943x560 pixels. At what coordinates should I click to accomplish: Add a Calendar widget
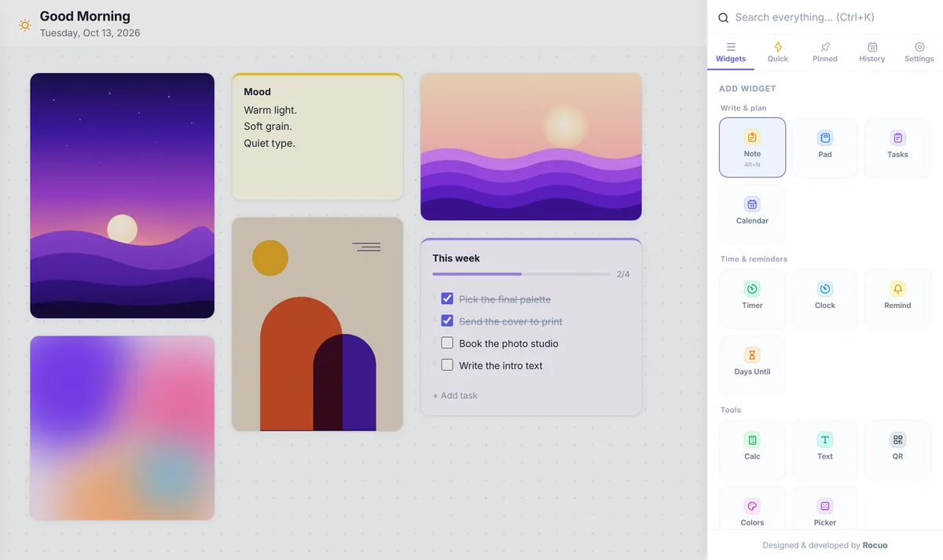[752, 214]
